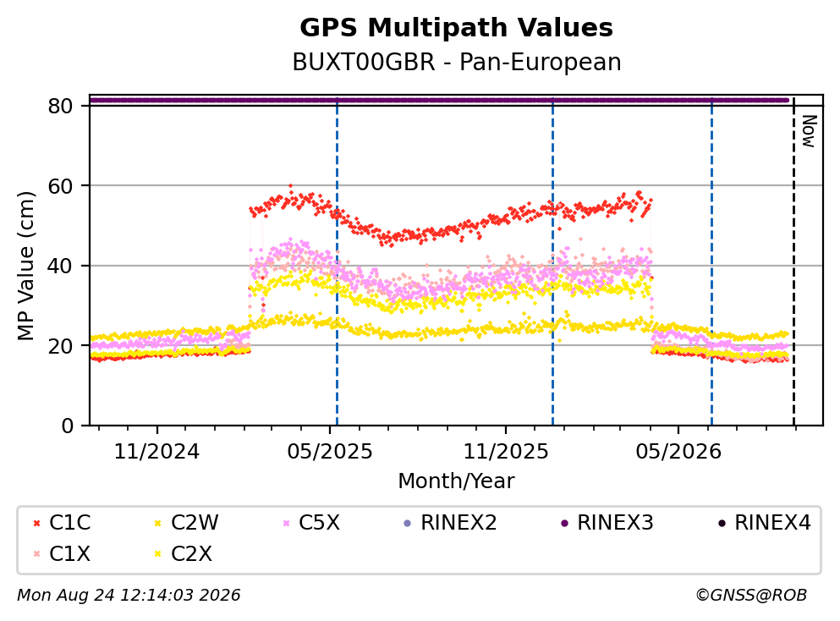This screenshot has height=621, width=840.
Task: Click the Month/Year axis label
Action: (x=456, y=481)
